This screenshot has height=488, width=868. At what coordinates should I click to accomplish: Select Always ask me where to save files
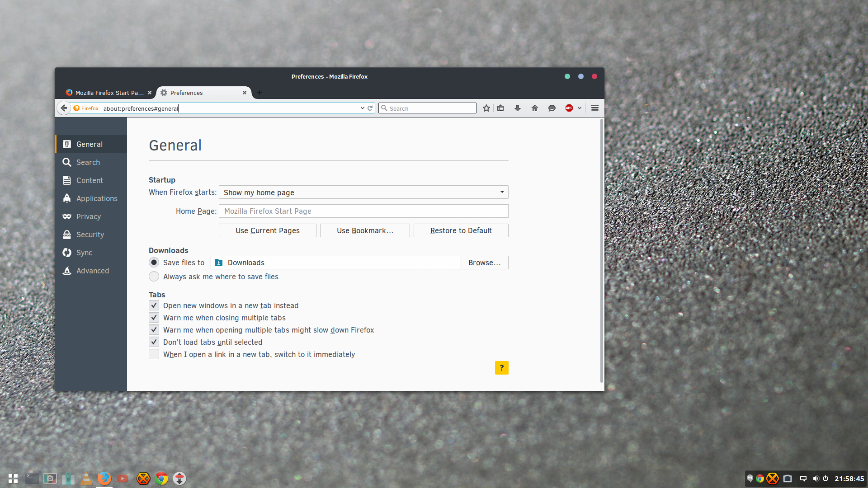(x=154, y=277)
